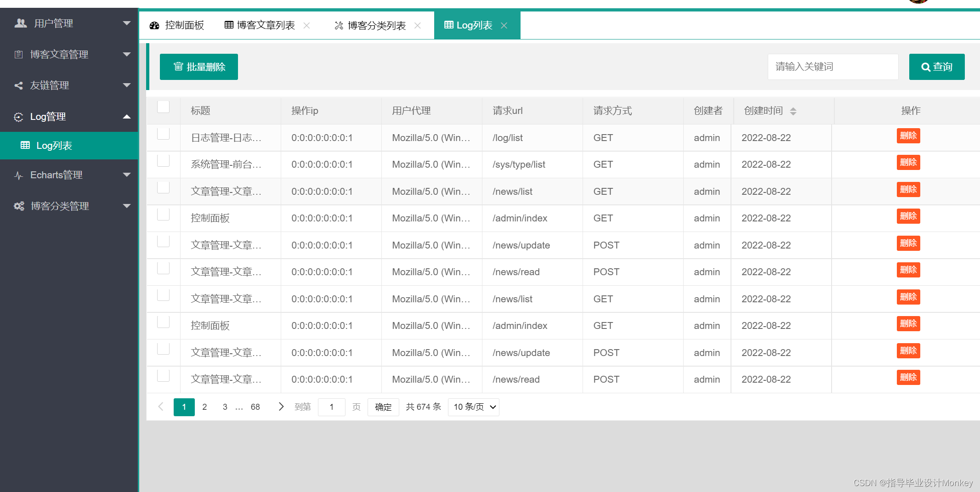Tick checkbox for second /news/update row
980x492 pixels.
tap(164, 349)
